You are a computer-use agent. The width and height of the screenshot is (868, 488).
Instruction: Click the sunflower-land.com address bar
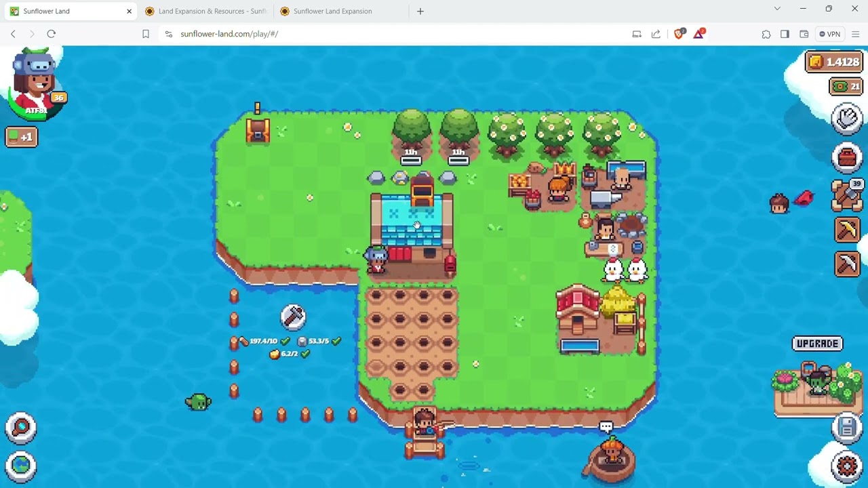pyautogui.click(x=393, y=34)
